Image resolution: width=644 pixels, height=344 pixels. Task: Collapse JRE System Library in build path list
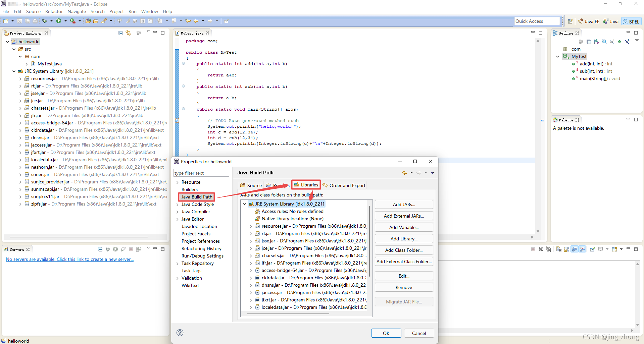tap(245, 204)
